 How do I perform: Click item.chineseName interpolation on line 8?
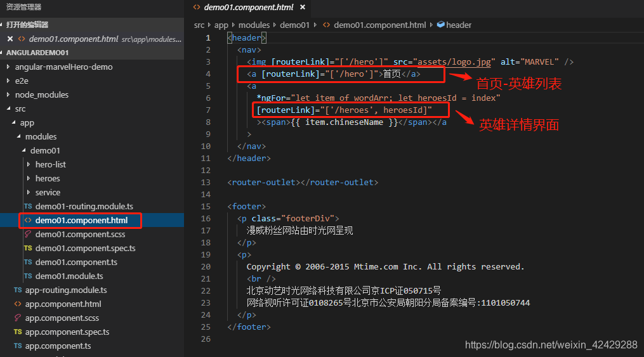(x=344, y=122)
